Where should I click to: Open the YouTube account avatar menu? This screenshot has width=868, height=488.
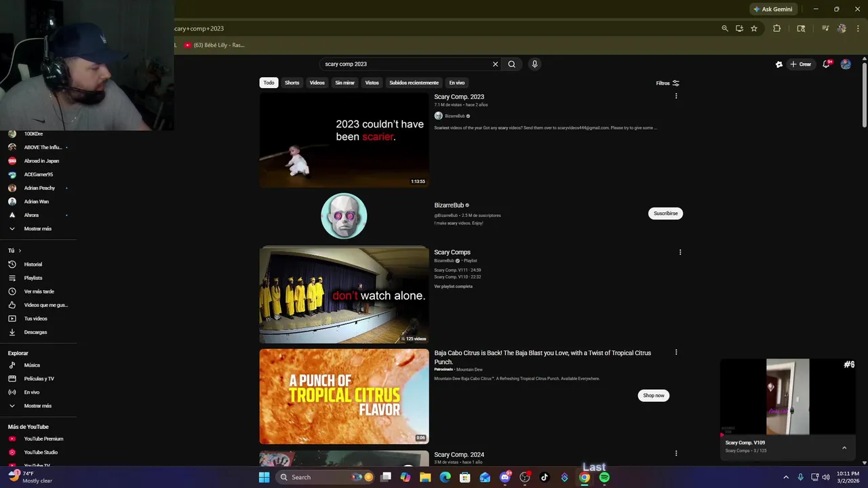coord(846,64)
